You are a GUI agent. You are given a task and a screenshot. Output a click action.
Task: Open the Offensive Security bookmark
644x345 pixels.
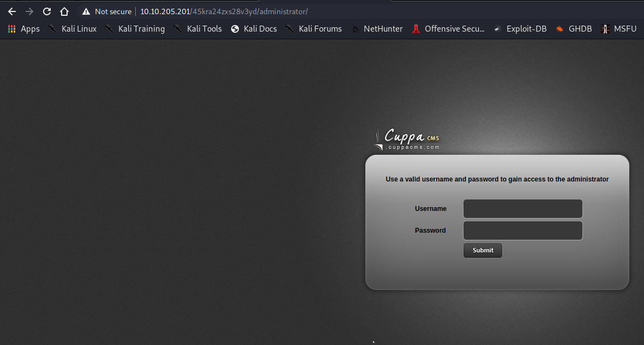[448, 29]
